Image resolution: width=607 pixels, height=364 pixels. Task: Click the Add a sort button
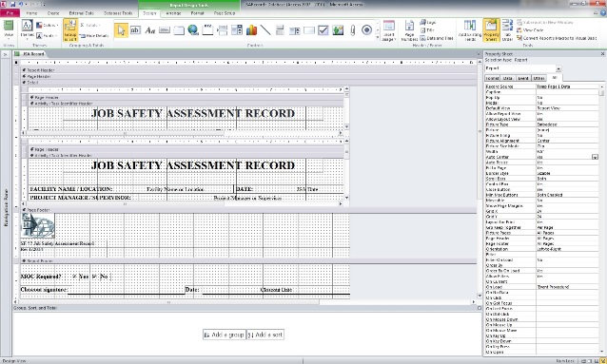point(265,335)
